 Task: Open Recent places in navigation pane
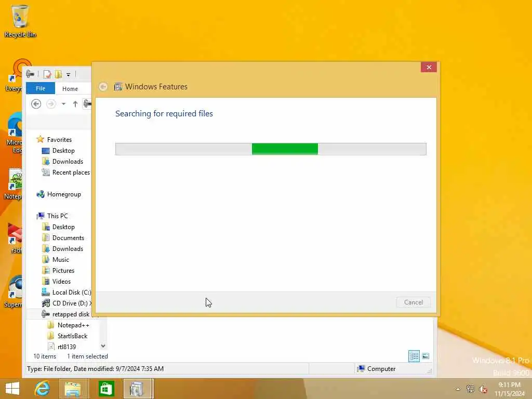71,172
